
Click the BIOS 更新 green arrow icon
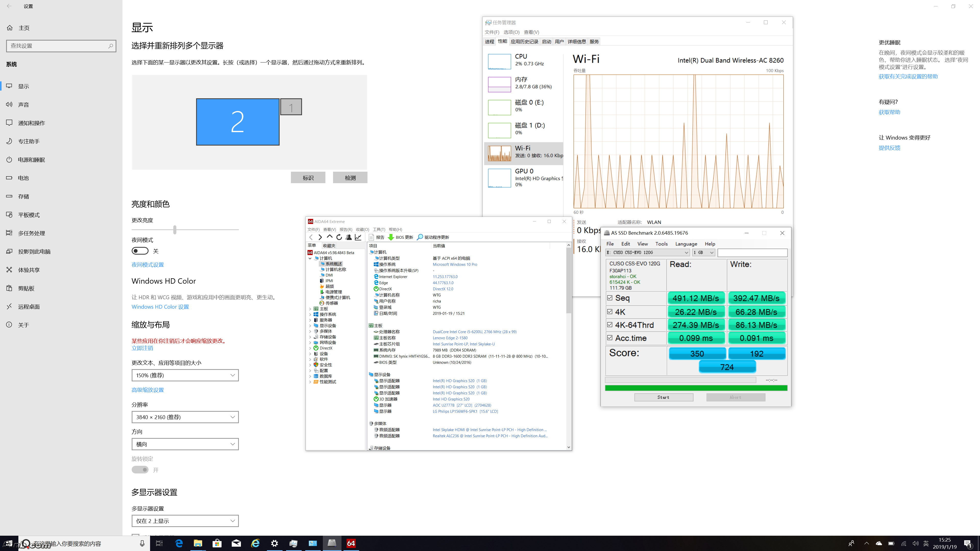pyautogui.click(x=391, y=237)
